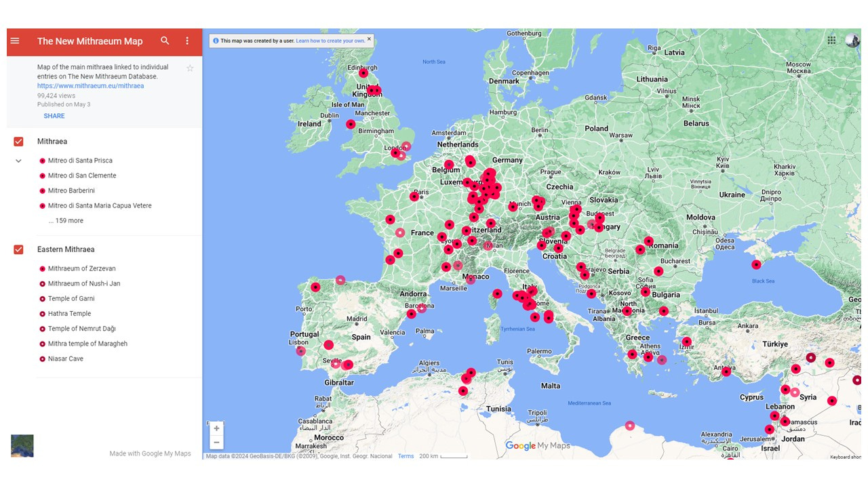Select Mithra temple of Maragheh entry
The width and height of the screenshot is (868, 488).
(x=87, y=344)
